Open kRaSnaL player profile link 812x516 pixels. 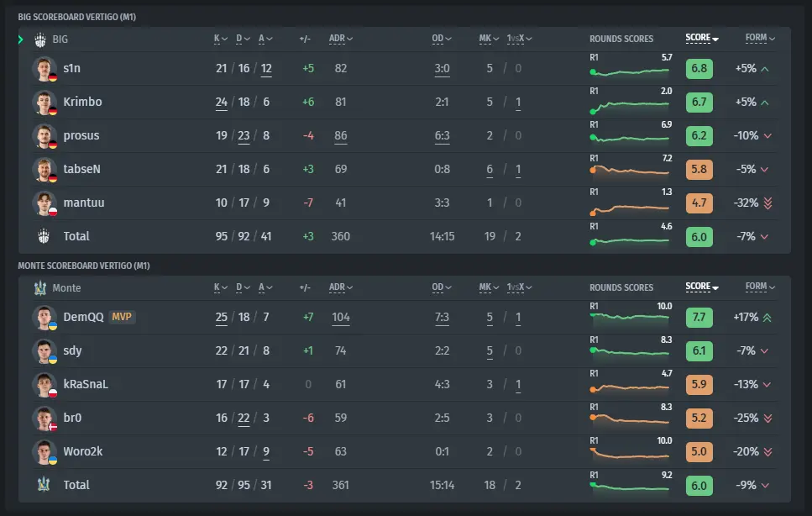point(86,384)
